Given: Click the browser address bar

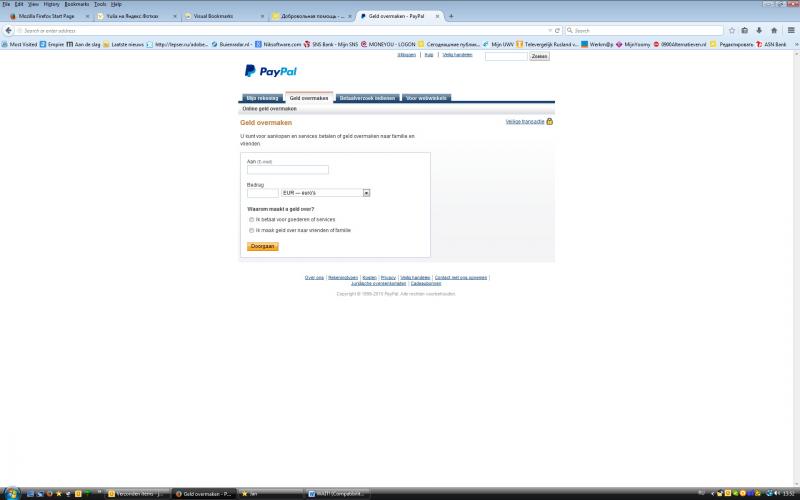Looking at the screenshot, I should [x=283, y=31].
